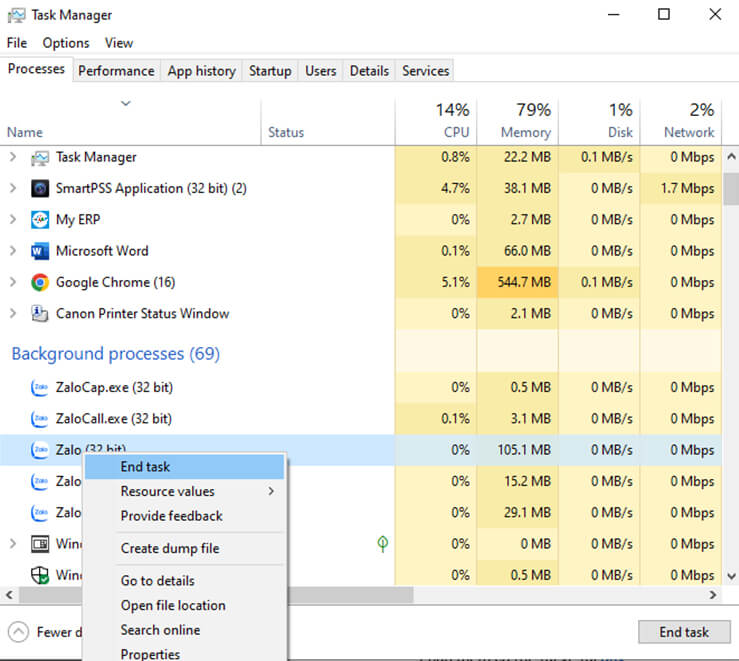Click the Task Manager title bar icon
This screenshot has height=661, width=739.
16,15
